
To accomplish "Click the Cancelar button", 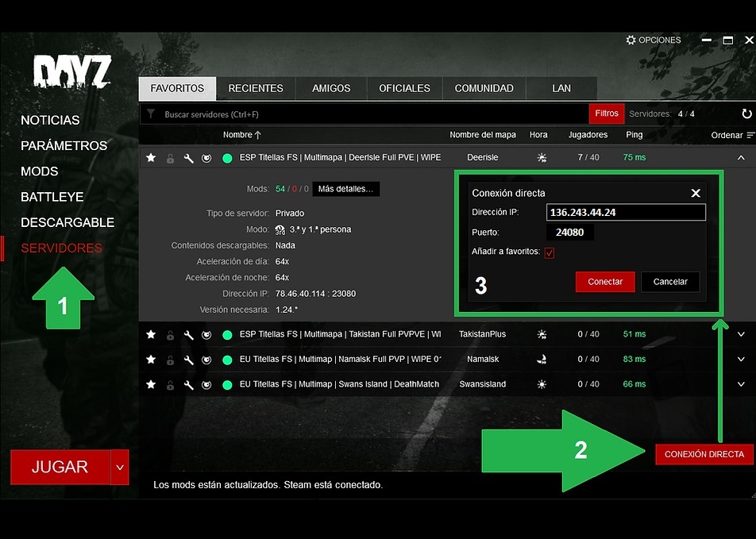I will click(x=670, y=282).
